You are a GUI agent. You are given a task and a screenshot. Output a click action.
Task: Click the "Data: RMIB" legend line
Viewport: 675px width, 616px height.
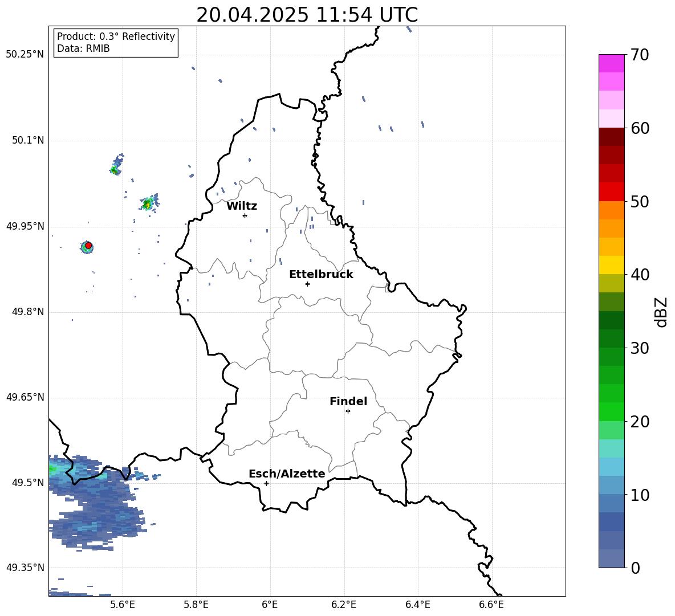click(83, 48)
